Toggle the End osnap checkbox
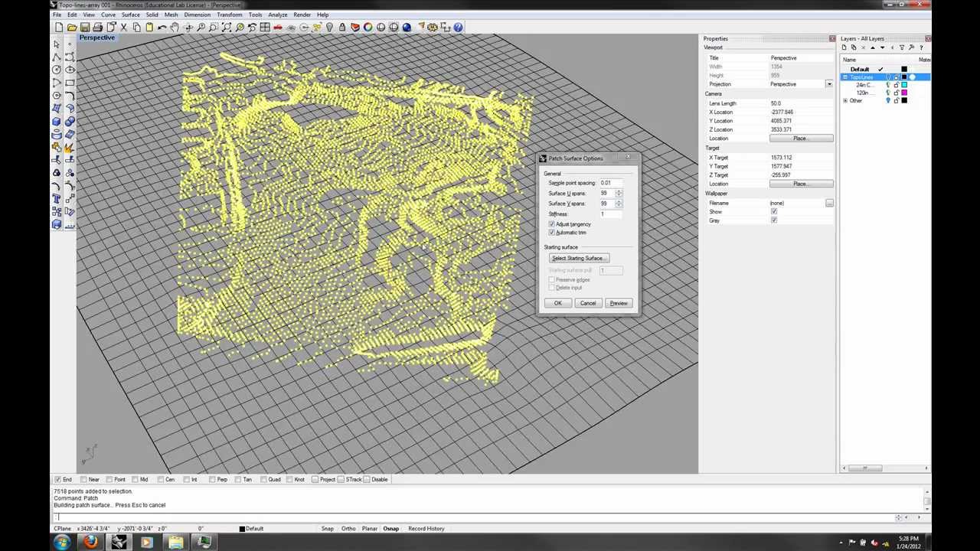The image size is (980, 551). point(57,480)
